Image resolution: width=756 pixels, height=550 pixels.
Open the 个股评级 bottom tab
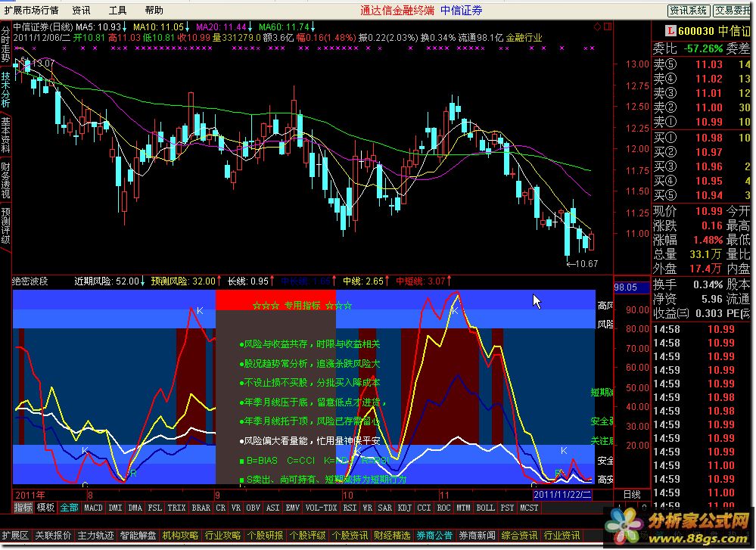307,536
